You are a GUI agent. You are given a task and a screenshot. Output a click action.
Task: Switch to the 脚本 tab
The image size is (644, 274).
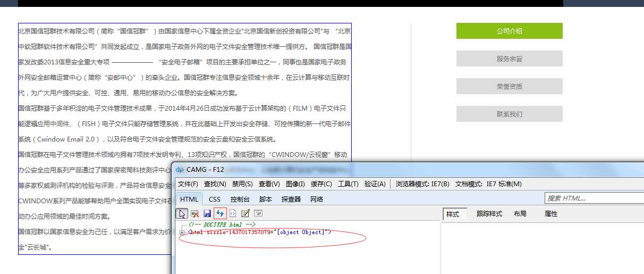(265, 199)
